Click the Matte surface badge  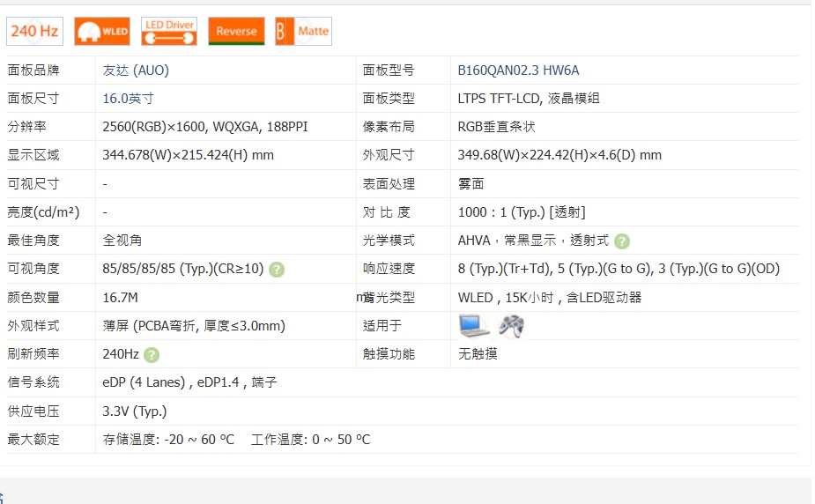pyautogui.click(x=303, y=32)
